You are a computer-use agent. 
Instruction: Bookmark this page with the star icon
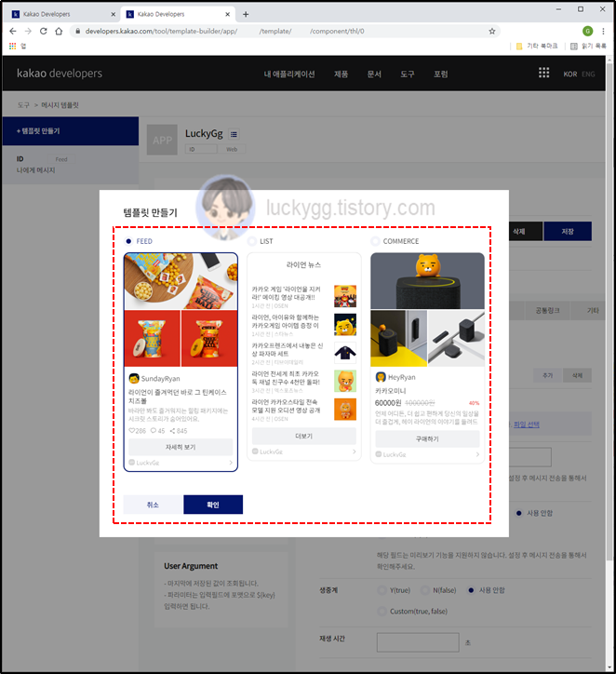492,31
